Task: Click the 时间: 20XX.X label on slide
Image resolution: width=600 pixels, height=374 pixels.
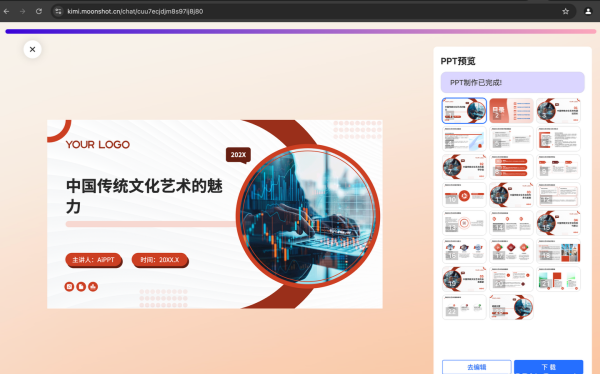Action: click(x=160, y=260)
